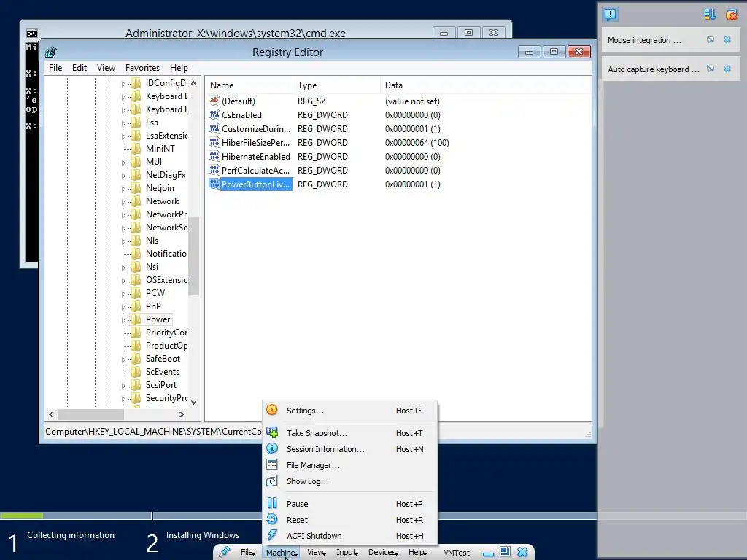Open File Manager from Machine menu
The height and width of the screenshot is (560, 747).
(x=349, y=465)
